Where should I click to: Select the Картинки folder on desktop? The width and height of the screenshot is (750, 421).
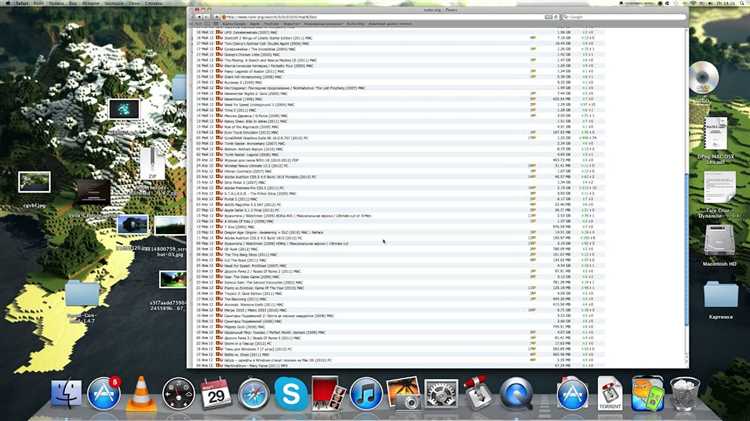coord(720,295)
